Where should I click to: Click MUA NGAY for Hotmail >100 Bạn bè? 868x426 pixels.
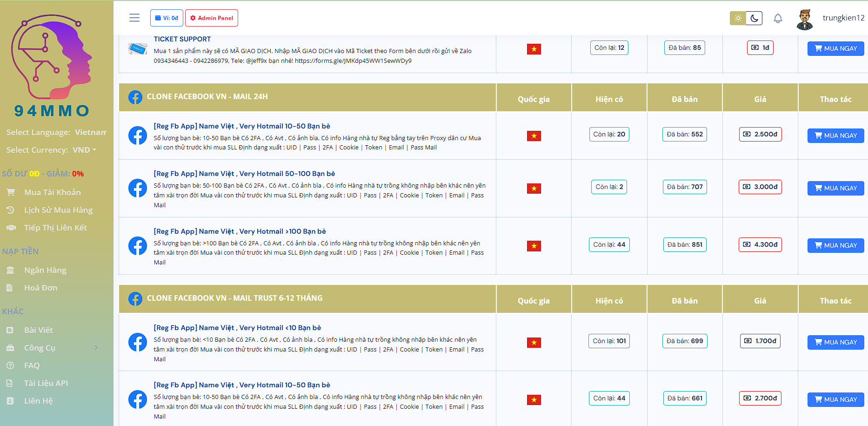coord(836,245)
